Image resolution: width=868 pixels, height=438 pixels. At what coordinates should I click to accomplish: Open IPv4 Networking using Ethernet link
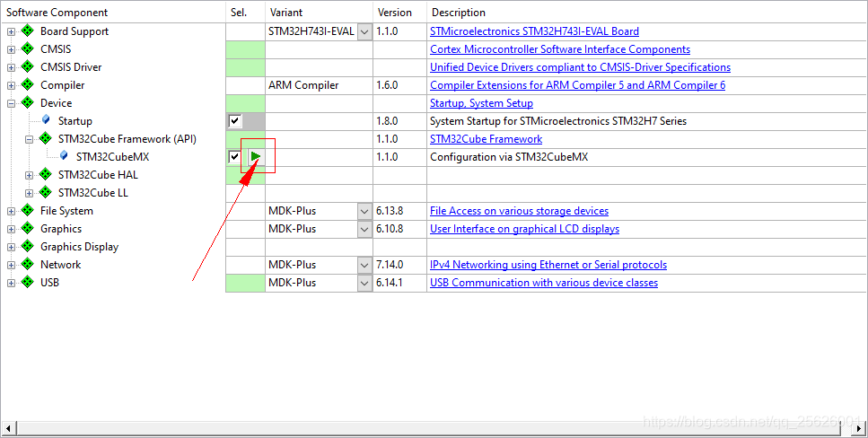coord(548,265)
